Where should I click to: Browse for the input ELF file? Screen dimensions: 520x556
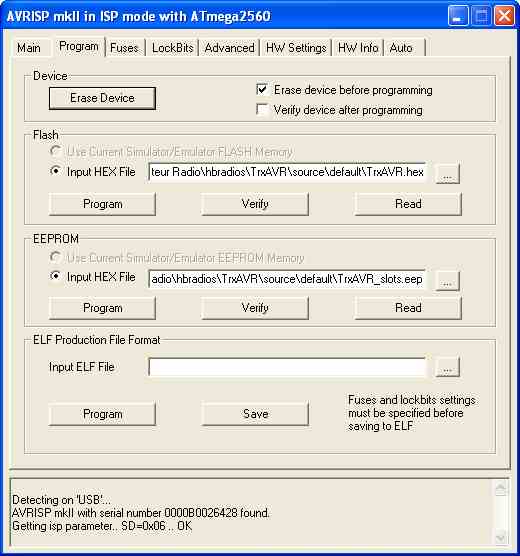click(448, 367)
